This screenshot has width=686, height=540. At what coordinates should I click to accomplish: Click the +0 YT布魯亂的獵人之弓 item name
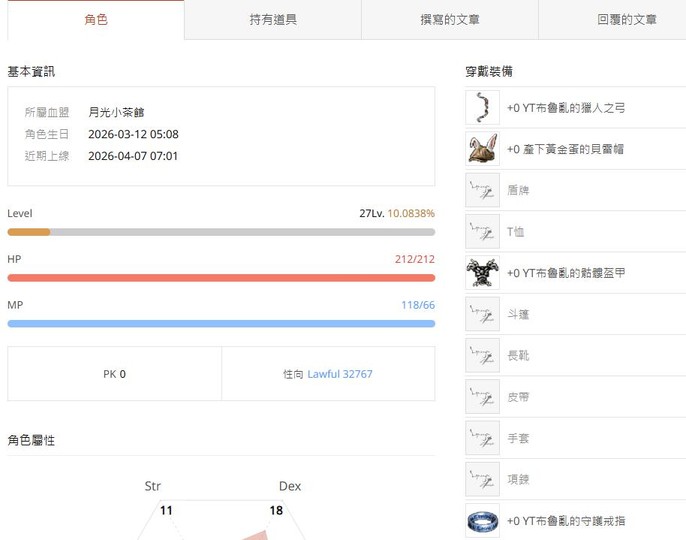566,107
